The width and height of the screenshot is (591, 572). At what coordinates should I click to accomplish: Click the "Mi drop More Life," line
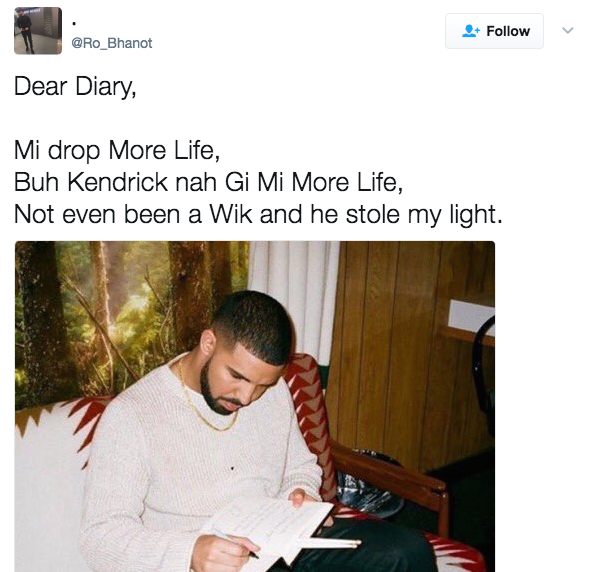coord(117,151)
